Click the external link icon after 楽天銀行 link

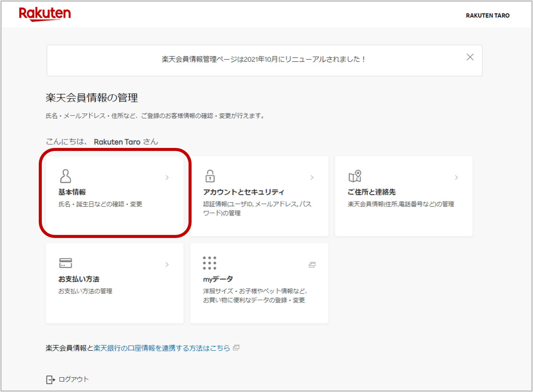click(236, 348)
